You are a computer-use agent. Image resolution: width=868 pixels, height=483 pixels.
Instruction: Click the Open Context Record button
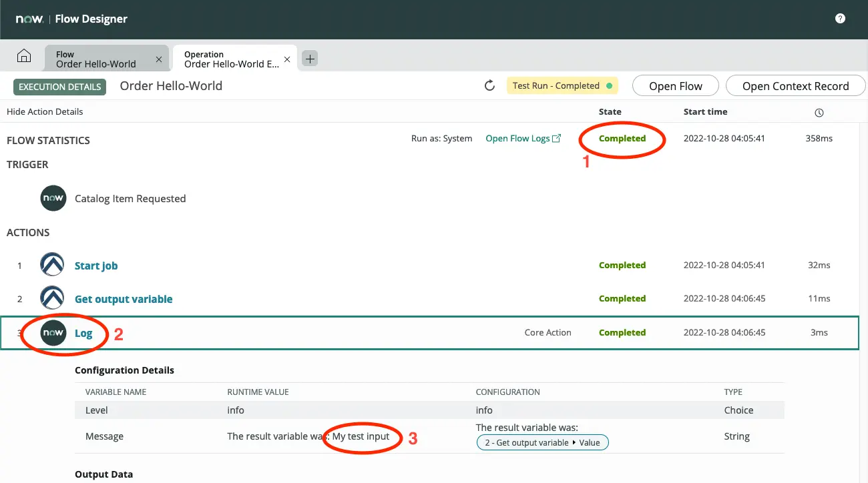[x=795, y=86]
